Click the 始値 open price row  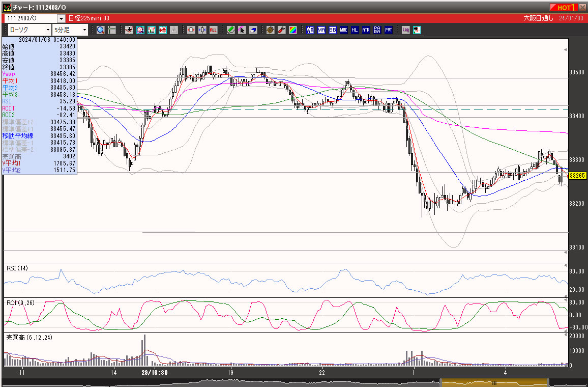pos(39,46)
